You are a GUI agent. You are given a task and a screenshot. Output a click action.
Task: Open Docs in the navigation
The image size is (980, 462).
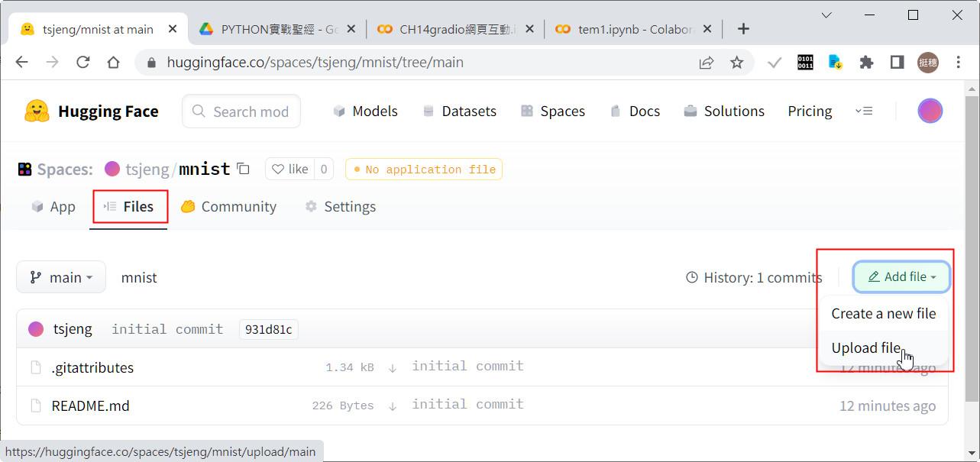pos(635,111)
